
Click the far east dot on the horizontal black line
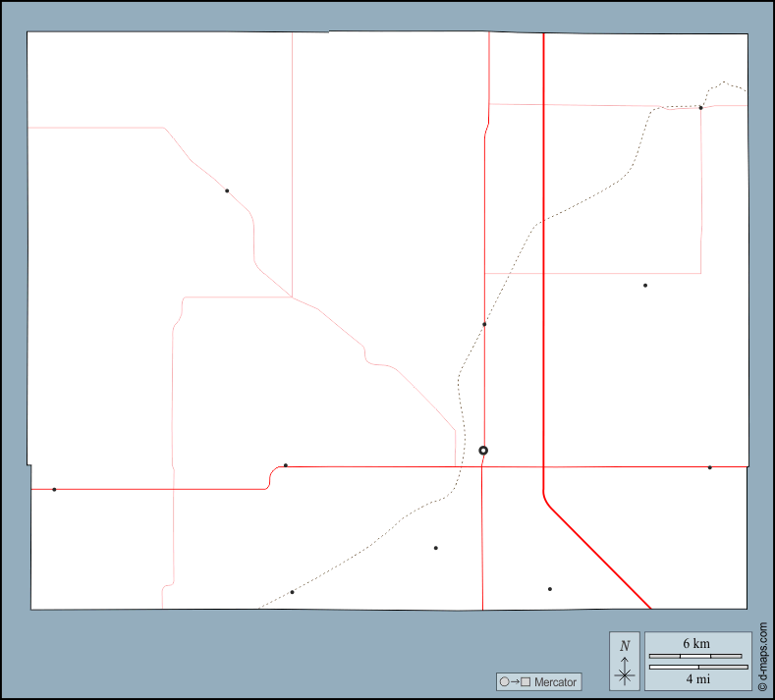[710, 467]
